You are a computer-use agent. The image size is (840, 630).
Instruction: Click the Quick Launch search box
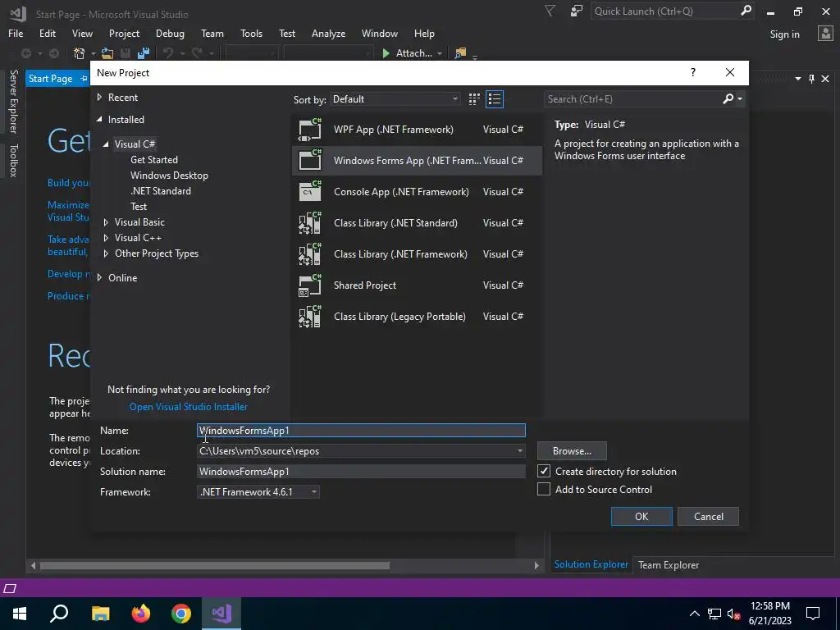pyautogui.click(x=666, y=11)
